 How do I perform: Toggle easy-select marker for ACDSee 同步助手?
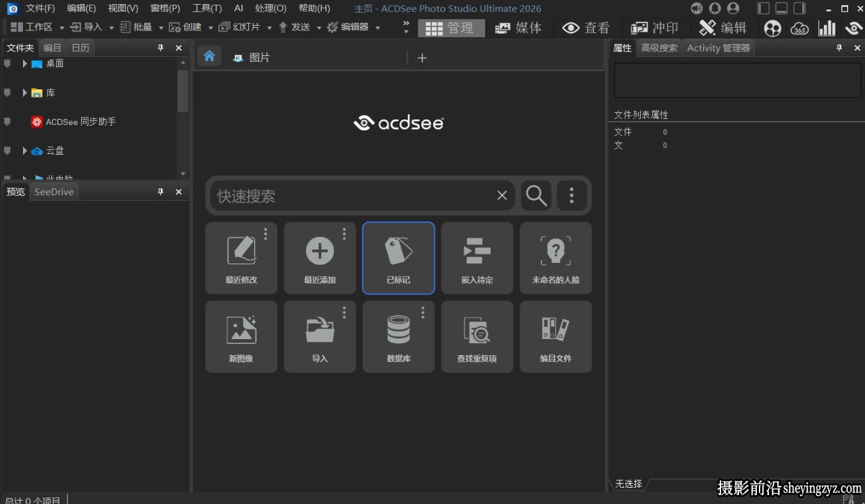coord(7,122)
